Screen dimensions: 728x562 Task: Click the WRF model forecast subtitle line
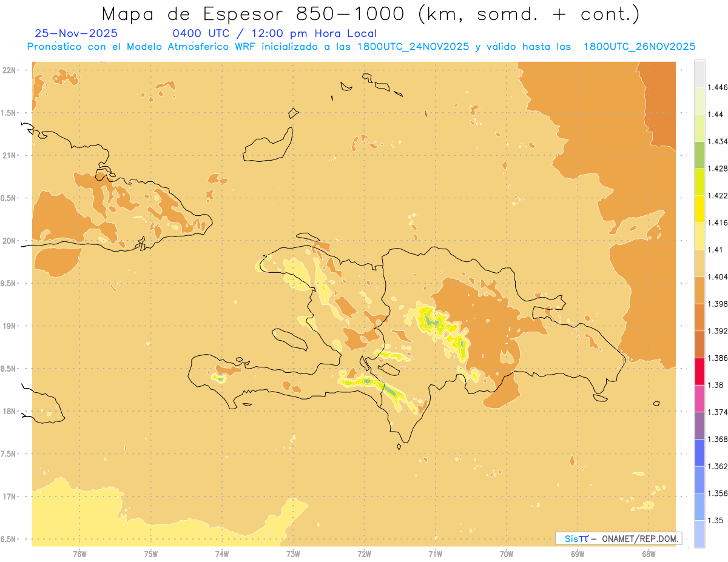point(361,46)
